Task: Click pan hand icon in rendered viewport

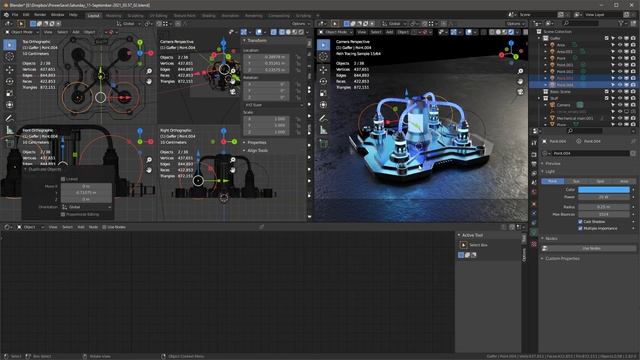Action: coord(520,81)
